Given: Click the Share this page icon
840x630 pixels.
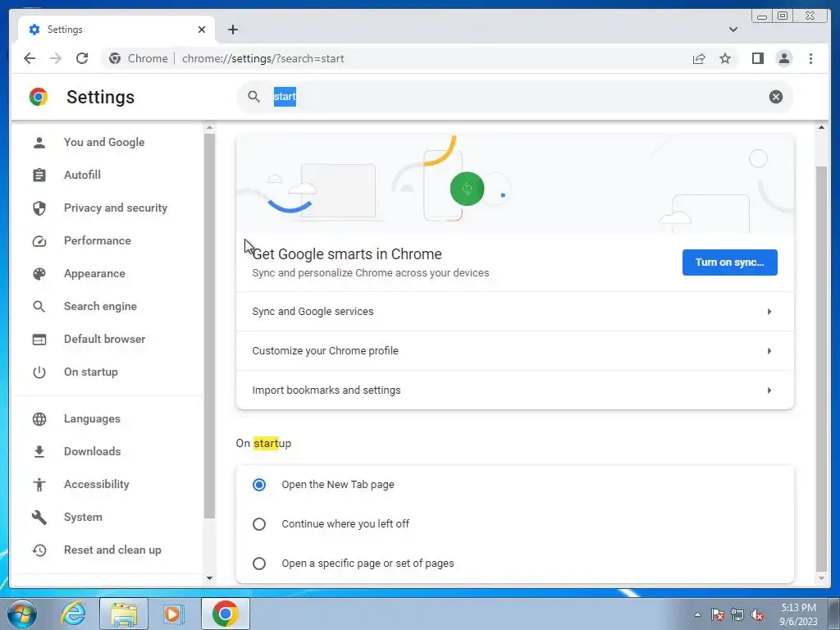Looking at the screenshot, I should coord(699,58).
